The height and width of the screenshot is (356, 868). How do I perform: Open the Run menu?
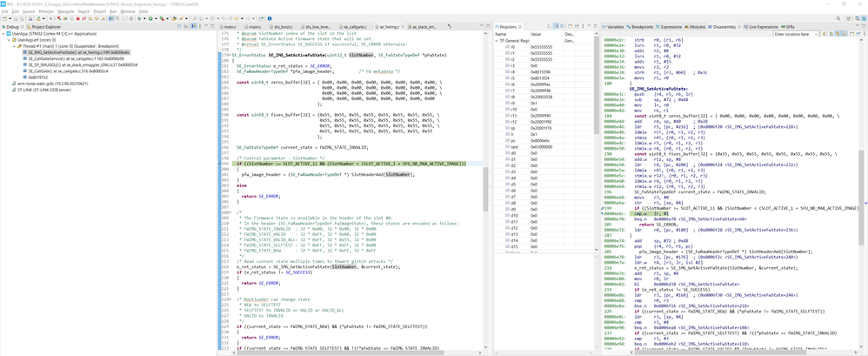pos(113,11)
